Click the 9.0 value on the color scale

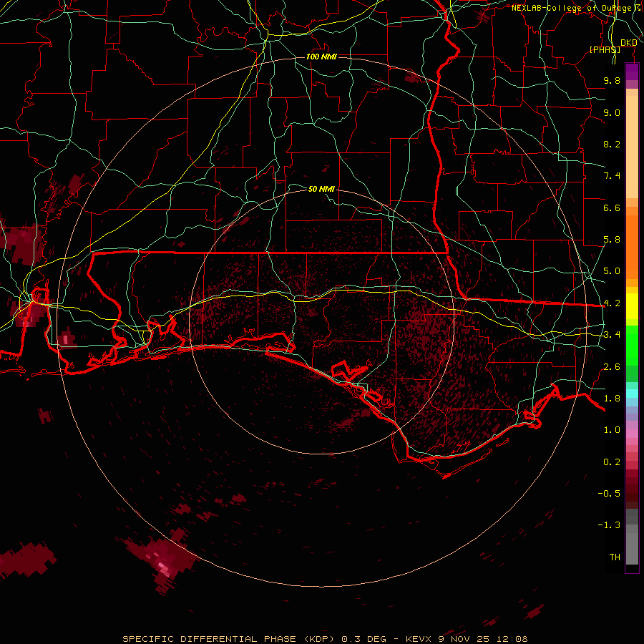coord(612,112)
